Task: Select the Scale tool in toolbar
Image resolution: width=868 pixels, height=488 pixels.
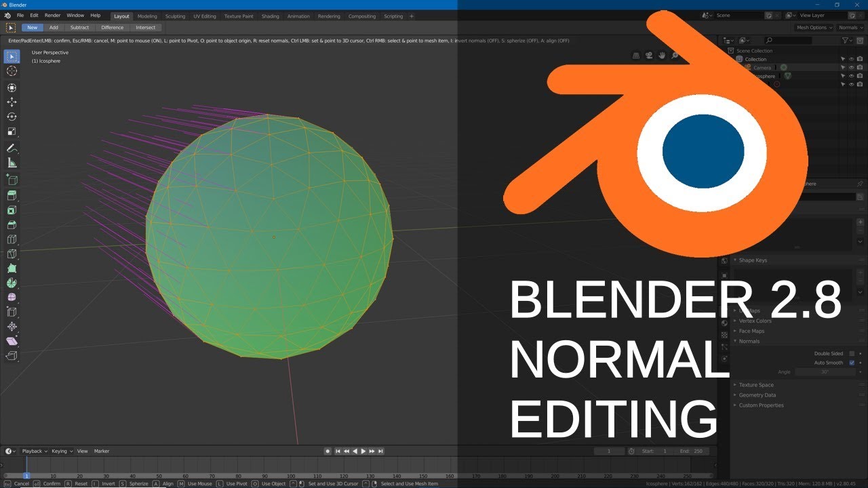Action: (12, 131)
